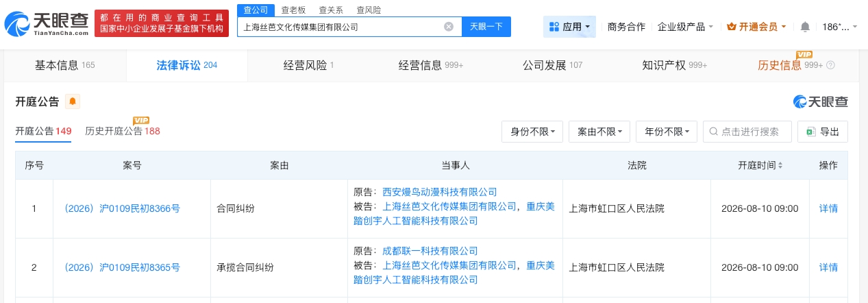This screenshot has width=868, height=303.
Task: Switch to 经营风险 tab
Action: click(x=308, y=66)
